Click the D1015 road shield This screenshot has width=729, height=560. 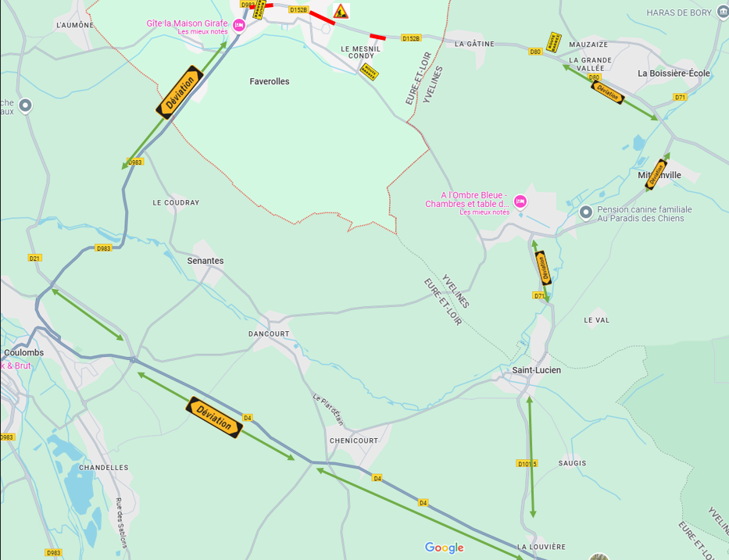[x=527, y=463]
